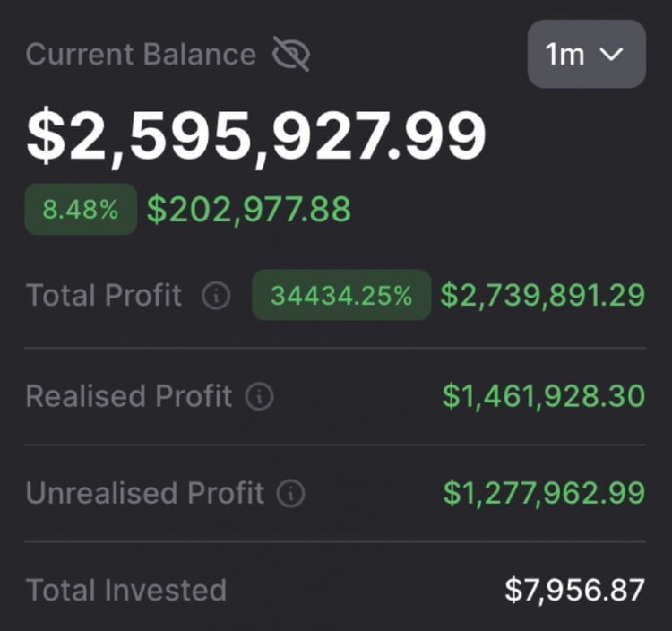
Task: Click the 1m text in selector
Action: [564, 55]
